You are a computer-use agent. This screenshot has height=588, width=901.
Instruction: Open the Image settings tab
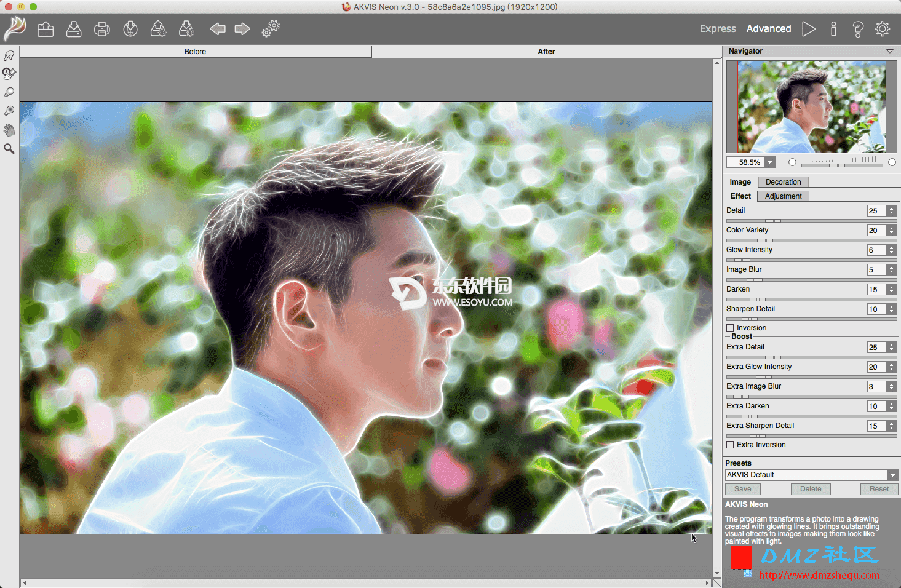[740, 182]
